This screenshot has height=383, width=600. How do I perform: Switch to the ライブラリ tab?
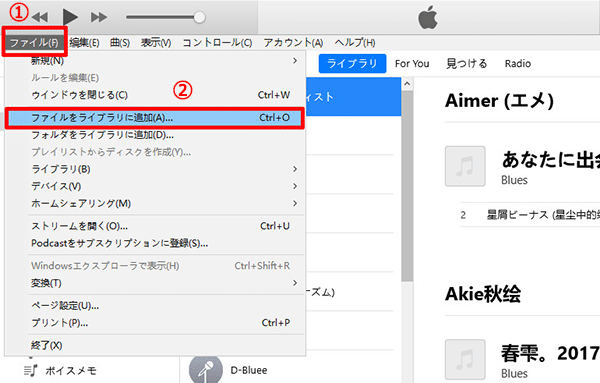(352, 64)
